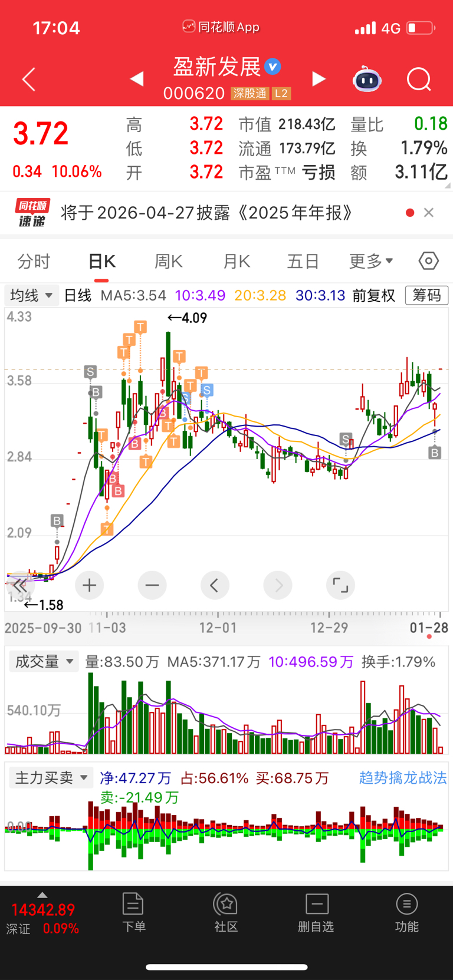
Task: Tap the stock code 000620
Action: pos(194,94)
